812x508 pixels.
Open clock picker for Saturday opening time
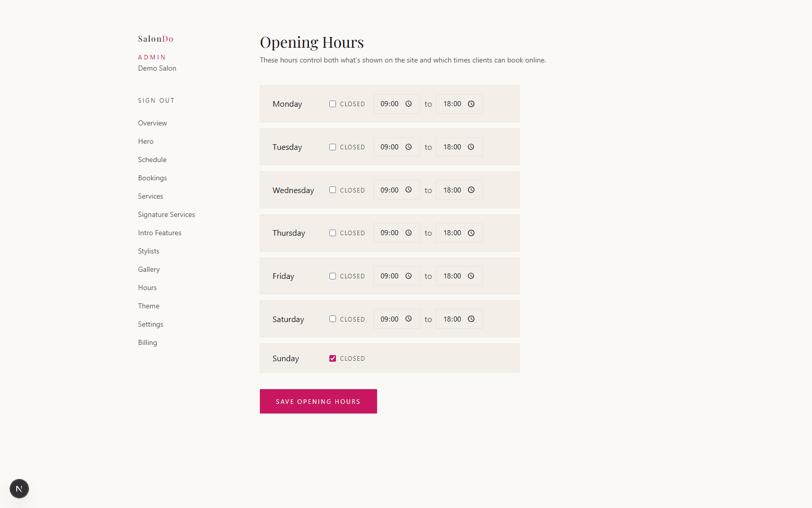pos(409,319)
